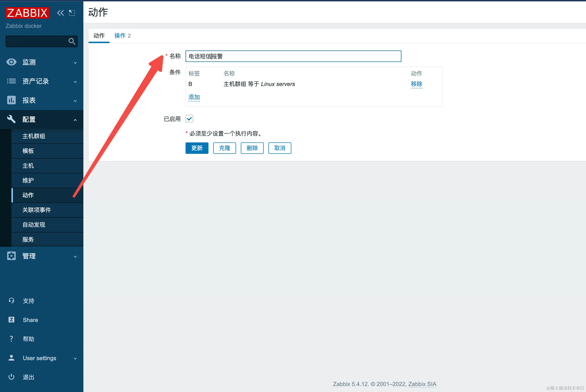Collapse sidebar with double-chevron icon
This screenshot has height=392, width=586.
60,13
